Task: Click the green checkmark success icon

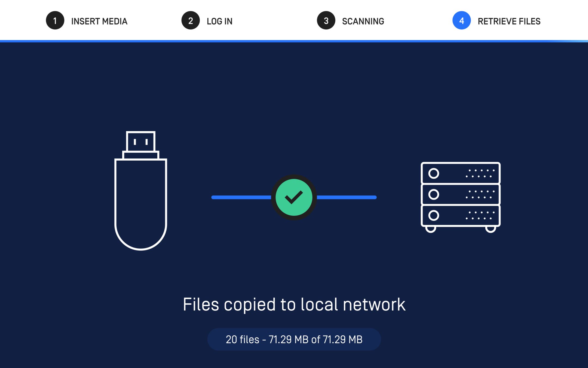Action: pos(294,197)
